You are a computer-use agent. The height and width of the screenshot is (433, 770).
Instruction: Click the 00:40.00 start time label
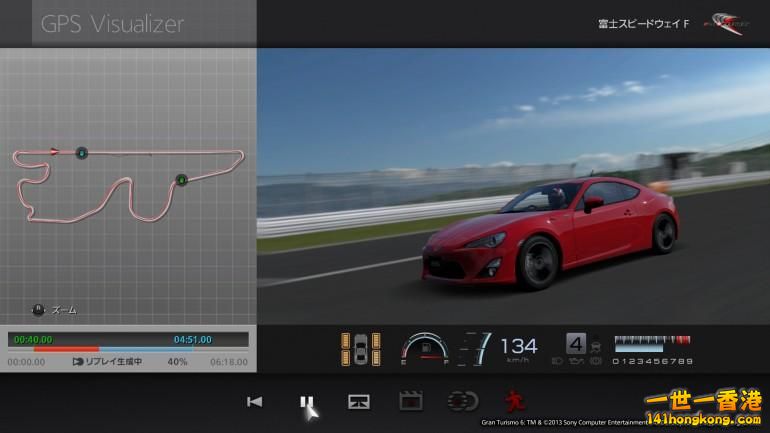33,339
